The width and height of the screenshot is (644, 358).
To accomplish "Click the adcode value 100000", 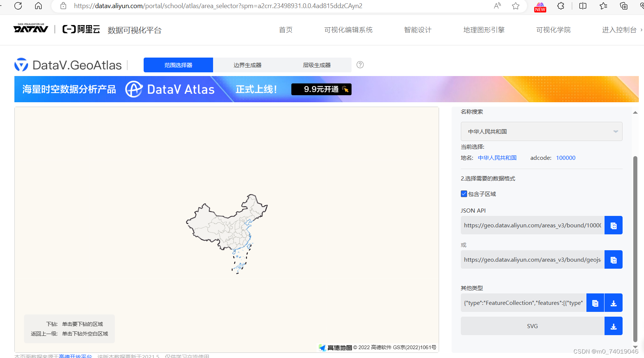I will point(566,158).
